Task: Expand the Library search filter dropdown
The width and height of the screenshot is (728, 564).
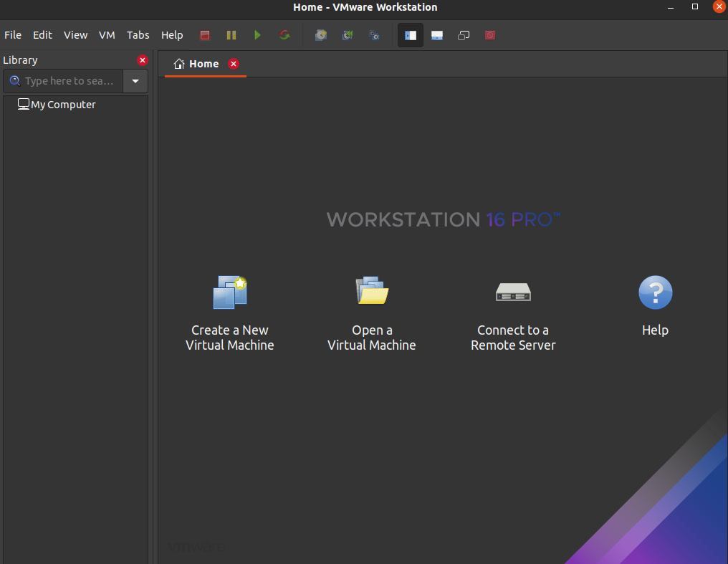Action: [x=135, y=81]
